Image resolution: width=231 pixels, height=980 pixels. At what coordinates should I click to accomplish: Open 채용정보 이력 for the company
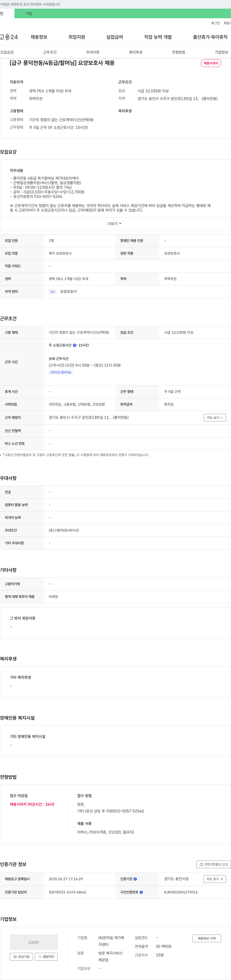pyautogui.click(x=207, y=938)
